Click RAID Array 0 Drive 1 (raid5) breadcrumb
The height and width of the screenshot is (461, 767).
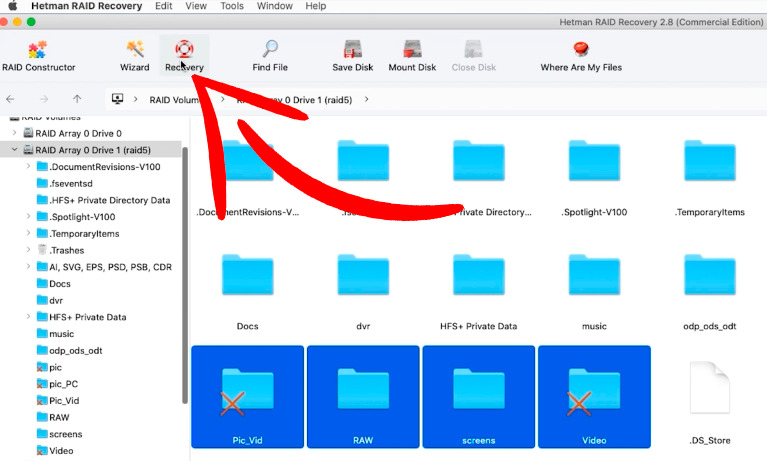pos(294,100)
